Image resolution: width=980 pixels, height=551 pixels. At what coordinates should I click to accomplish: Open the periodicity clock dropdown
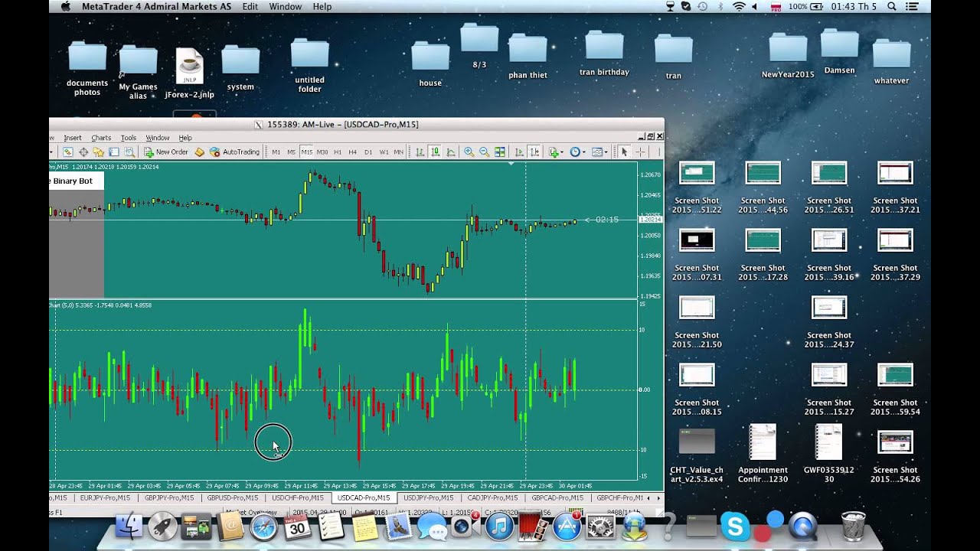point(577,152)
